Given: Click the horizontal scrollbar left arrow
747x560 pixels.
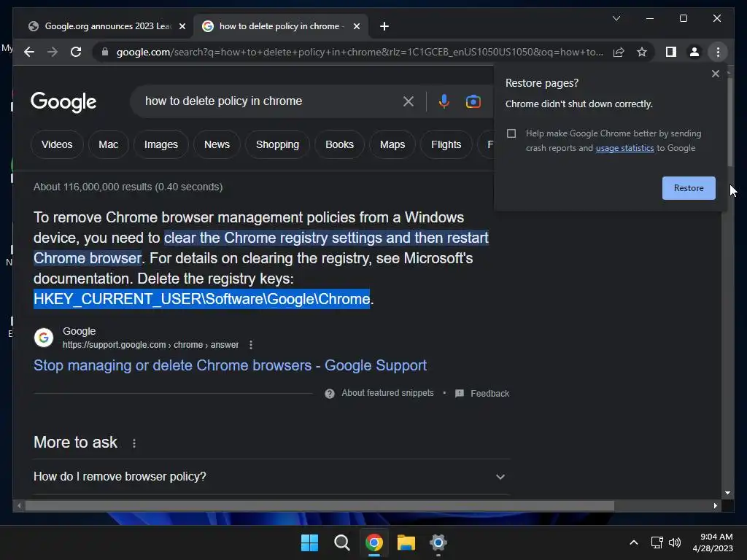Looking at the screenshot, I should 19,506.
